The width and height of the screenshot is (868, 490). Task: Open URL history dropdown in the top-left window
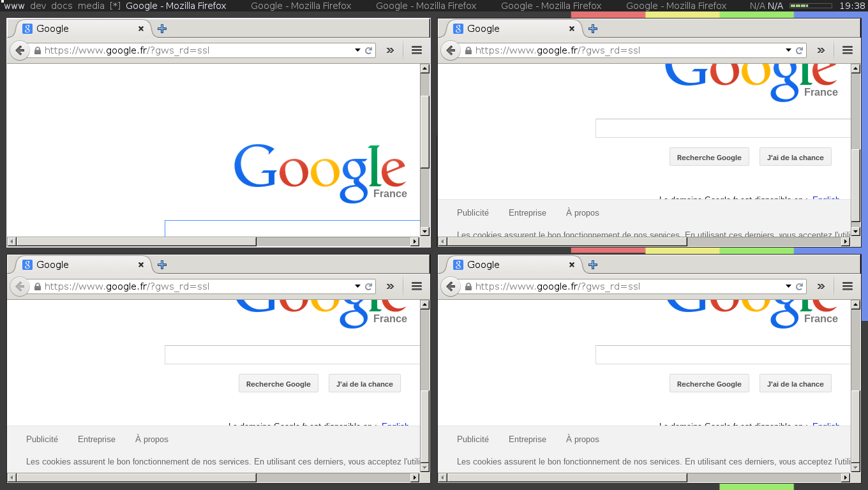point(357,50)
